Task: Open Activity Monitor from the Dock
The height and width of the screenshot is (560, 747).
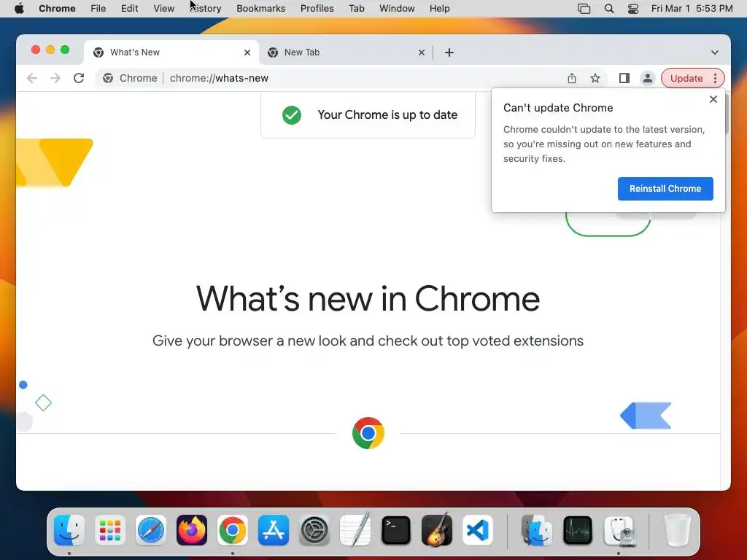Action: click(578, 530)
